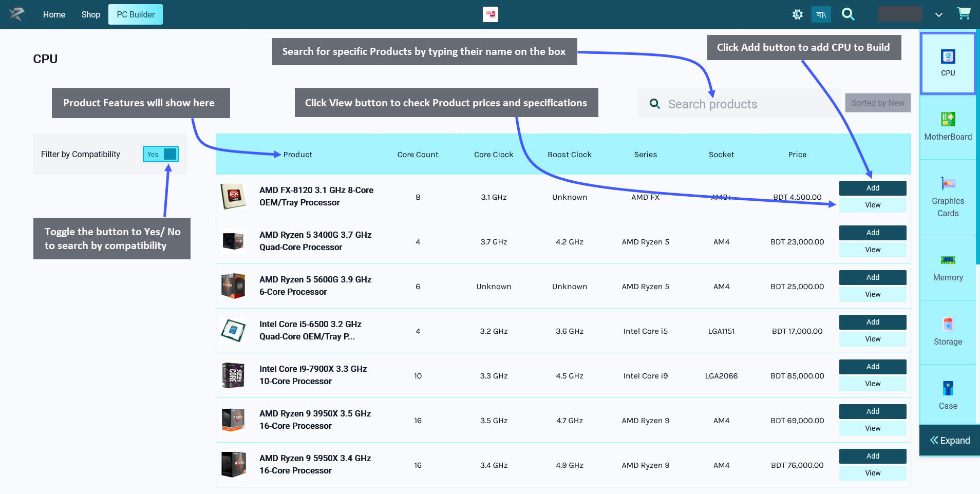Viewport: 980px width, 494px height.
Task: Add the AMD FX-8120 to the build
Action: click(x=873, y=188)
